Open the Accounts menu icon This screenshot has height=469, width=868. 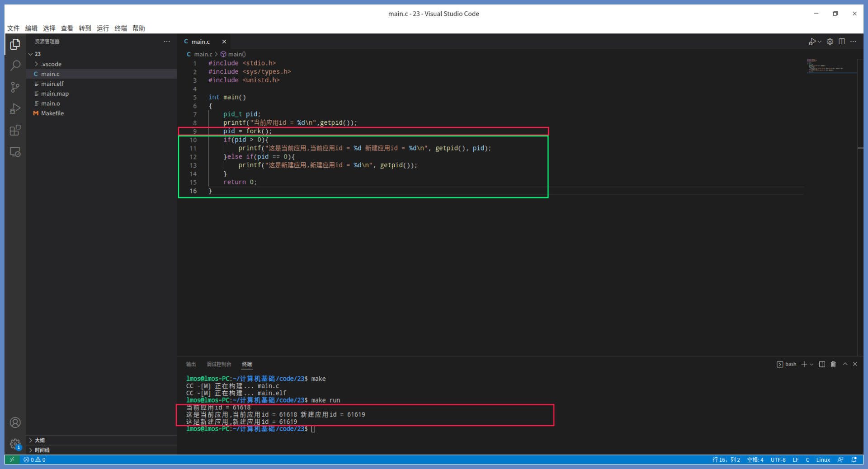(x=15, y=422)
